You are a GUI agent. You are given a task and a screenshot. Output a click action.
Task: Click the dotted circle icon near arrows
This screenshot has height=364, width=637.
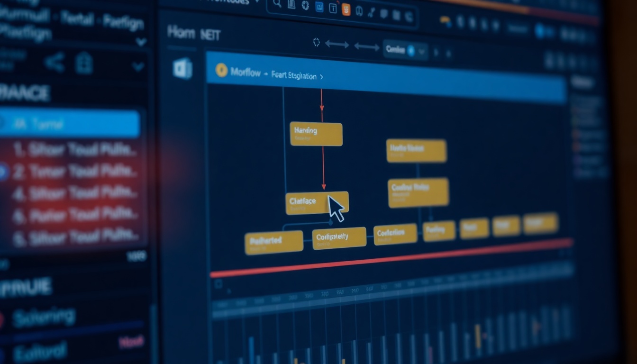tap(317, 43)
